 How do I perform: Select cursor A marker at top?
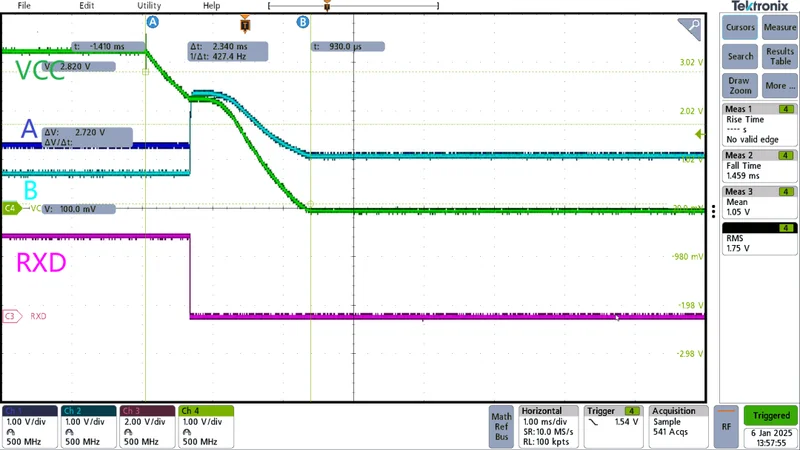[153, 22]
